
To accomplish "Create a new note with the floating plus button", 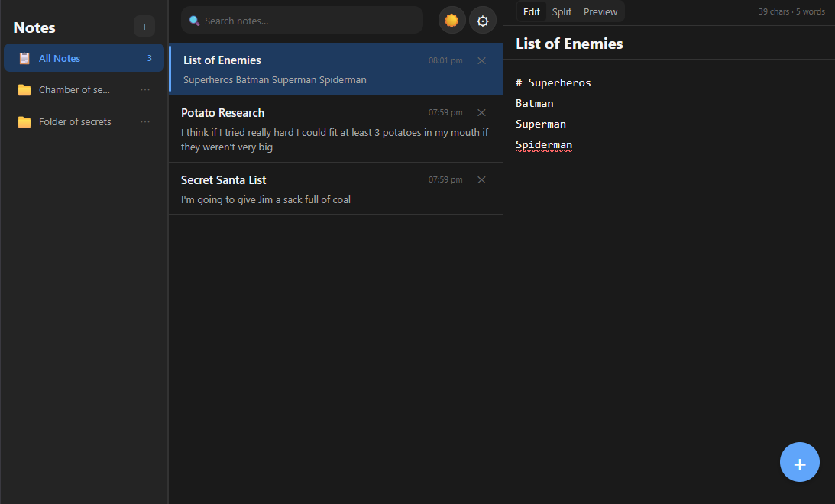I will click(799, 461).
